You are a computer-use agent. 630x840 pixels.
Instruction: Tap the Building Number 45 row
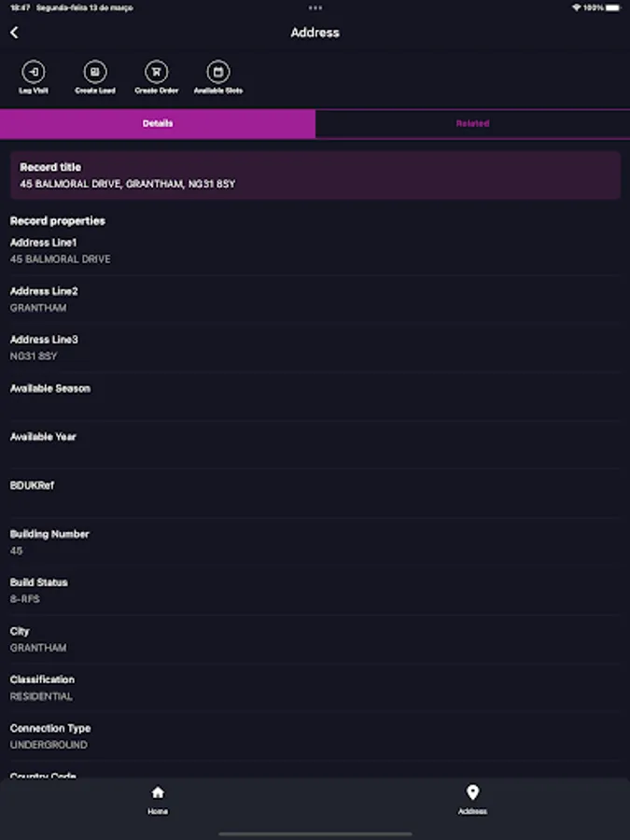[x=315, y=542]
